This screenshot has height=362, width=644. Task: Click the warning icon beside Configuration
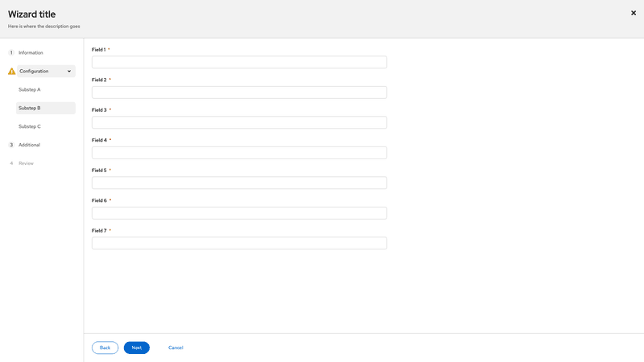click(11, 72)
